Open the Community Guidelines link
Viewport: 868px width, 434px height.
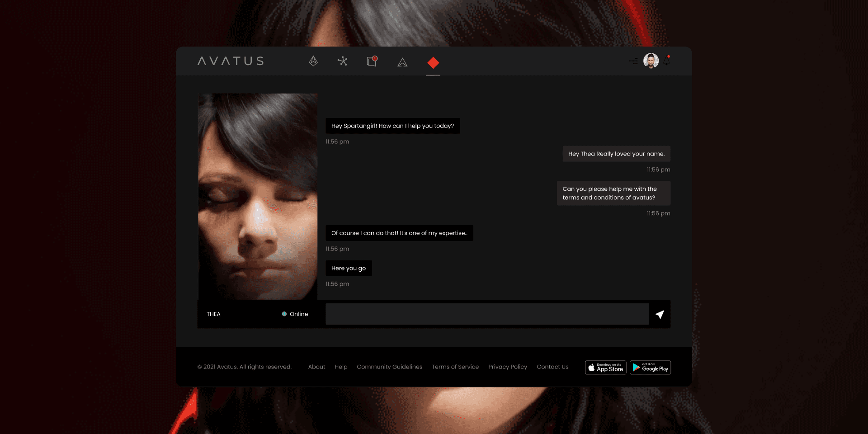click(390, 367)
